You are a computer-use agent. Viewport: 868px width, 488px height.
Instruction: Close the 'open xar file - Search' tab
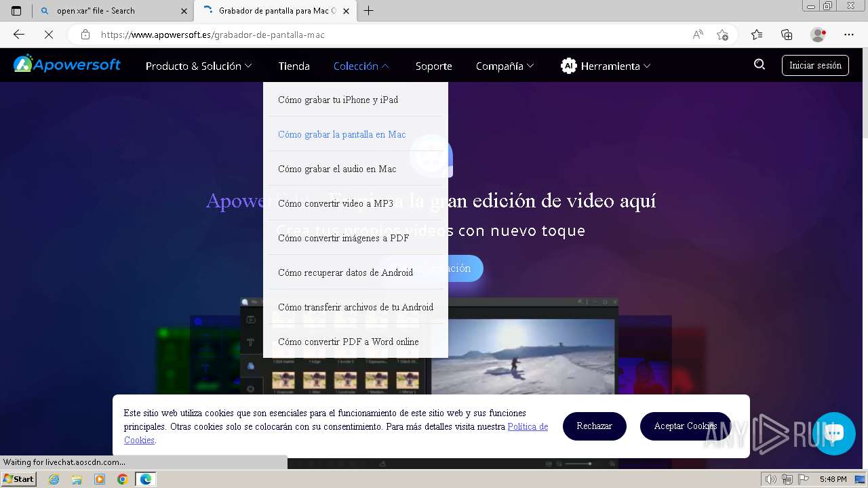(x=184, y=11)
